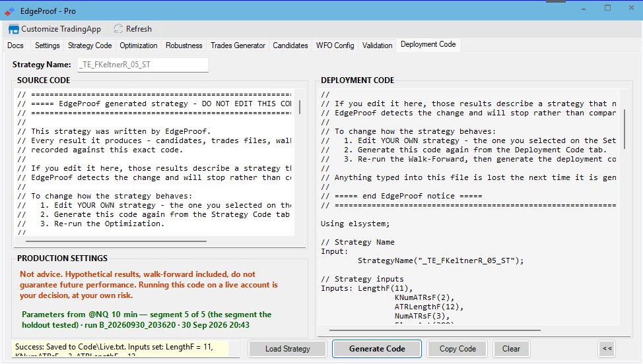Click the red 'Not advice' disclaimer text
Image resolution: width=643 pixels, height=364 pixels.
tap(149, 285)
